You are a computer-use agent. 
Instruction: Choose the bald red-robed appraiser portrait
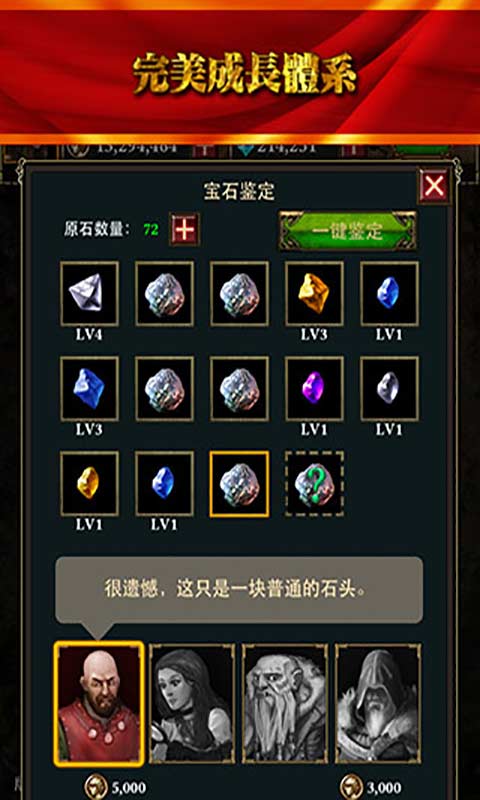pyautogui.click(x=98, y=704)
